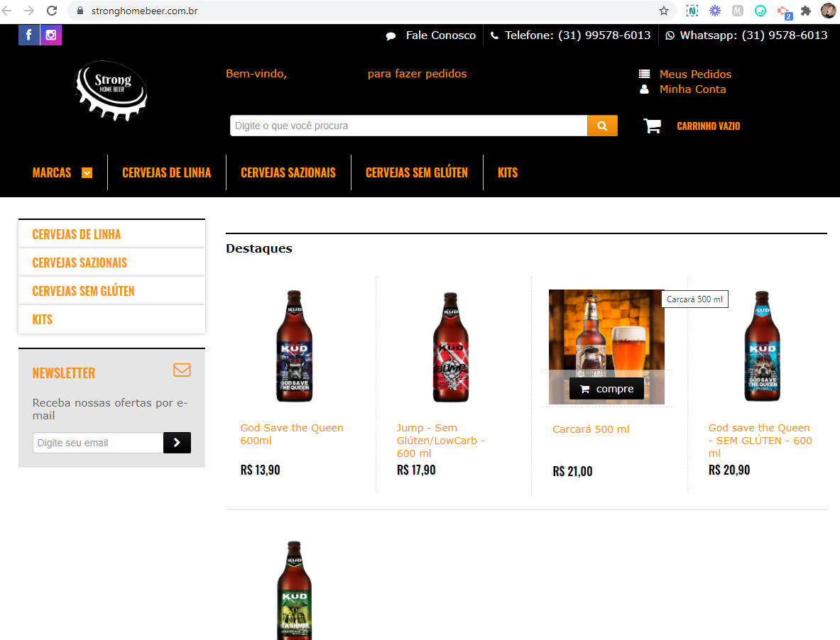Click the Whatsapp number link
Viewport: 840px width, 640px height.
point(754,35)
